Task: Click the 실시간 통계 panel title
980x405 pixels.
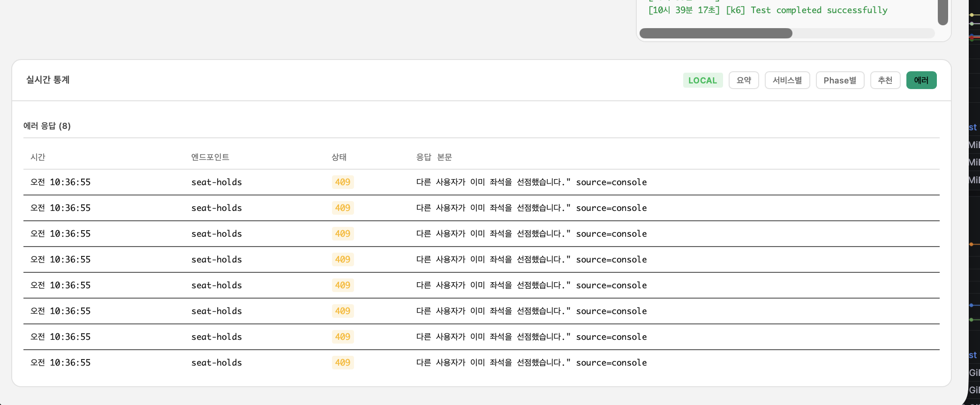Action: tap(48, 80)
